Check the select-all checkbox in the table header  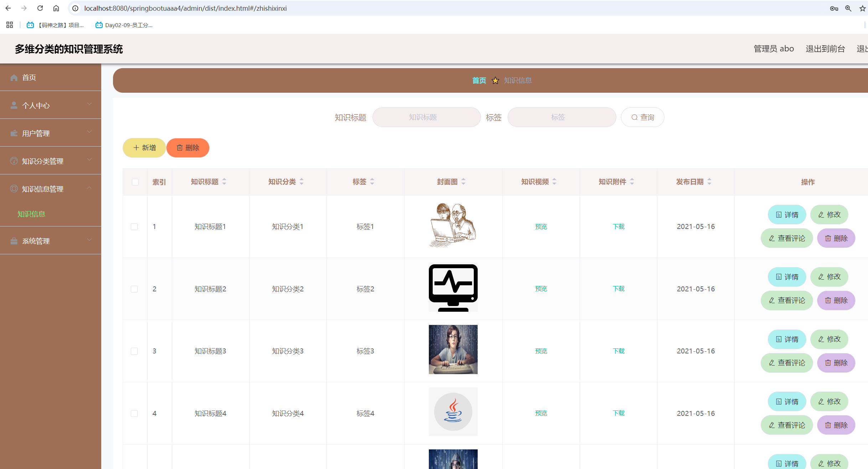point(135,182)
